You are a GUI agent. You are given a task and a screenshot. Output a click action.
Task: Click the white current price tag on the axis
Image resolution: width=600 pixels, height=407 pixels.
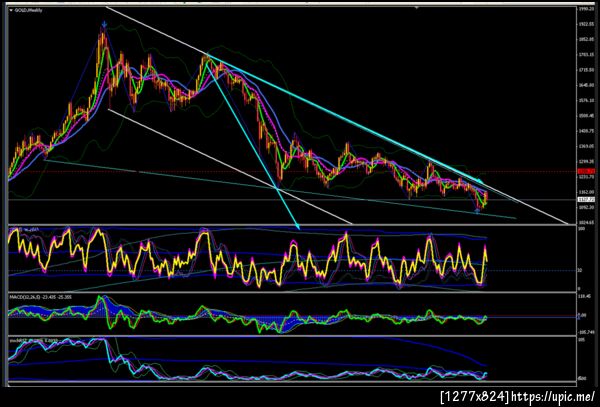point(587,200)
